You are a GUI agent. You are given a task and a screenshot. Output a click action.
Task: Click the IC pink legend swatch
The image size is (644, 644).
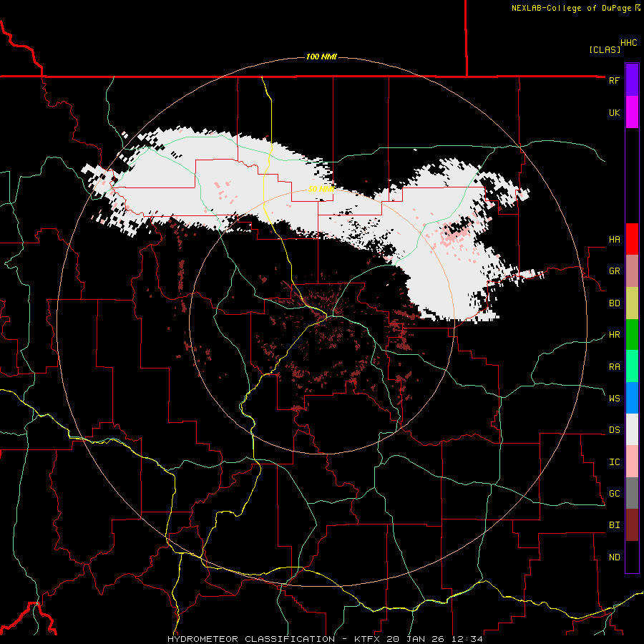tap(632, 462)
